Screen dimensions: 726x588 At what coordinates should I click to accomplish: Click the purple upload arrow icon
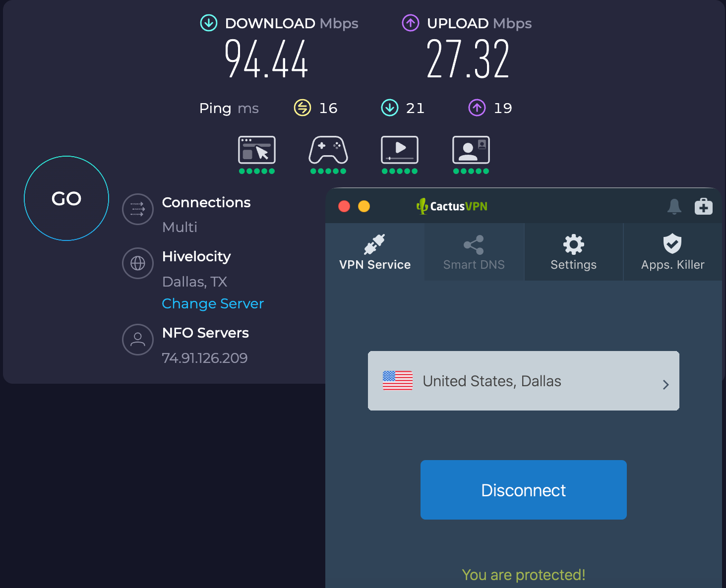(x=410, y=23)
